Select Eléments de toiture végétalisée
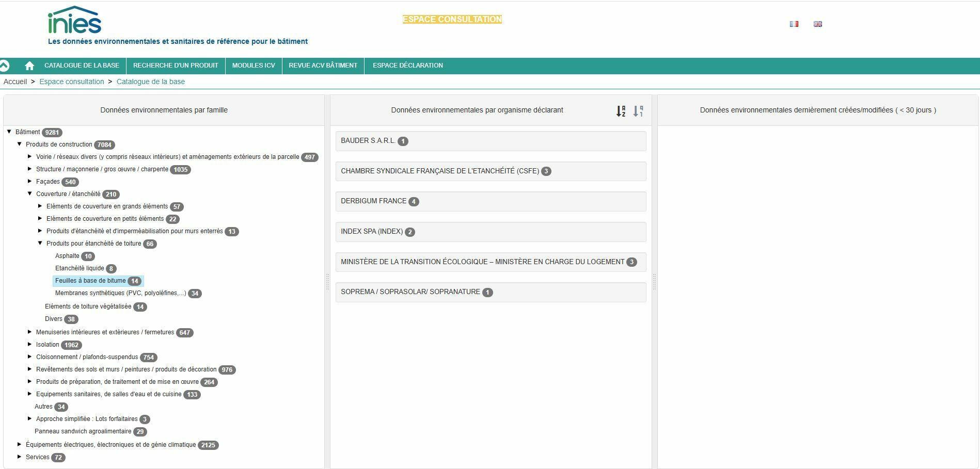The image size is (980, 469). point(88,306)
